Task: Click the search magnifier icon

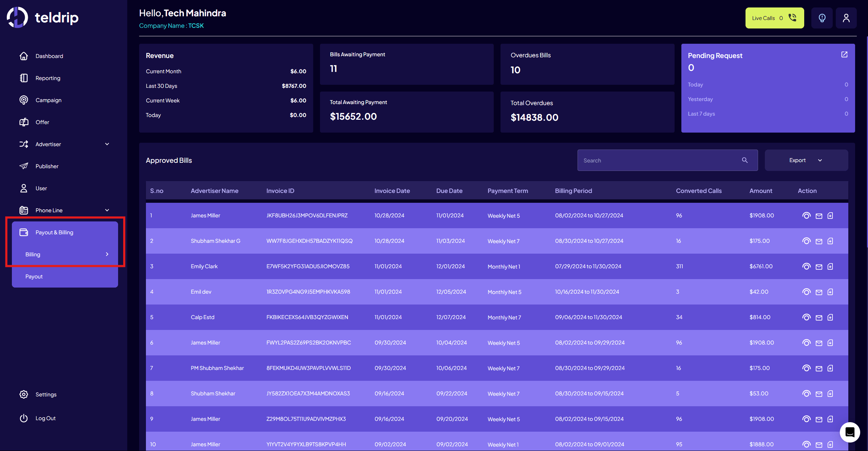Action: pyautogui.click(x=744, y=160)
